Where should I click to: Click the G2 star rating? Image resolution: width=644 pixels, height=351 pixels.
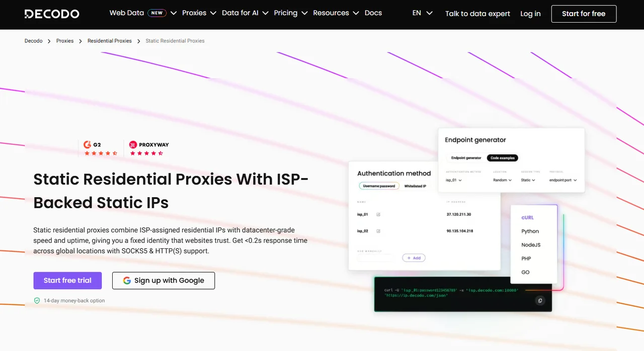click(101, 153)
